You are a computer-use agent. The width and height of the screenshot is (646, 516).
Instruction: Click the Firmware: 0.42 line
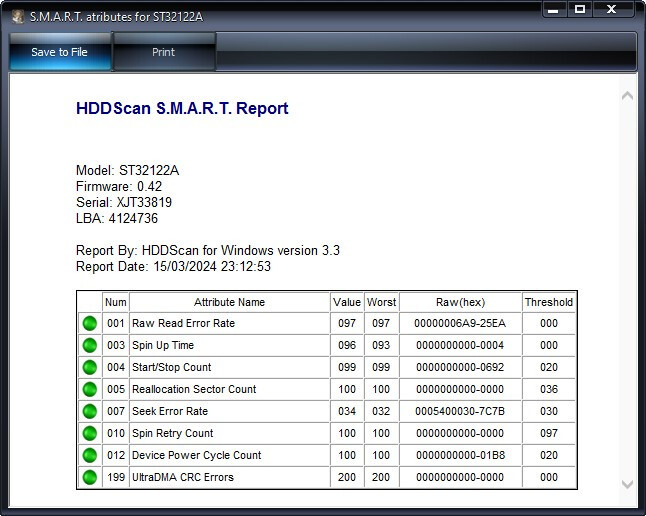tap(119, 186)
